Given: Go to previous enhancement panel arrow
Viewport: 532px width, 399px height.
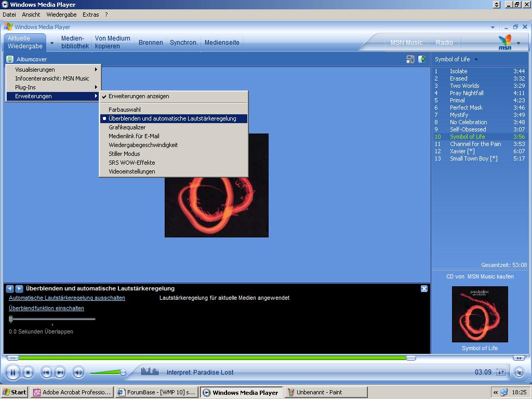Looking at the screenshot, I should (x=10, y=288).
